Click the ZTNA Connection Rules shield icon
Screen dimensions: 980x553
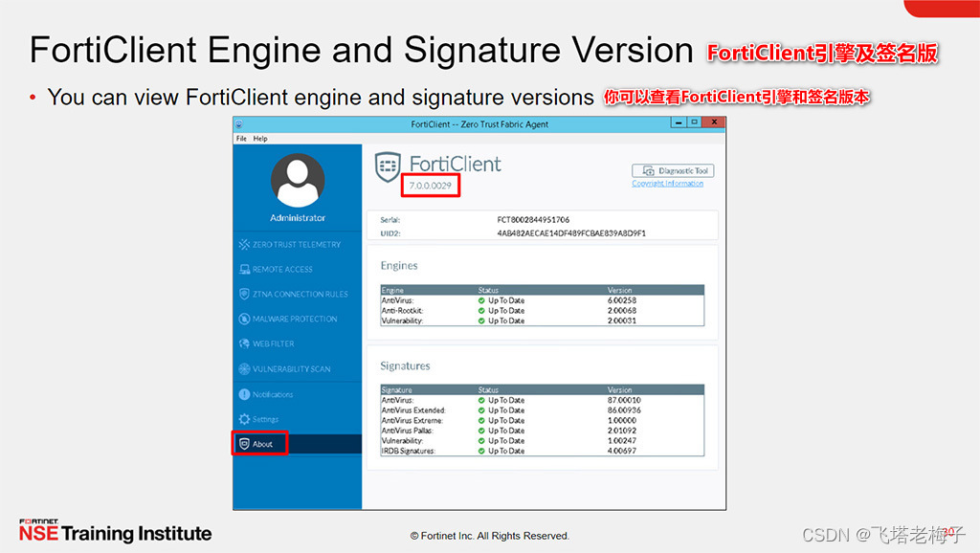pos(244,294)
